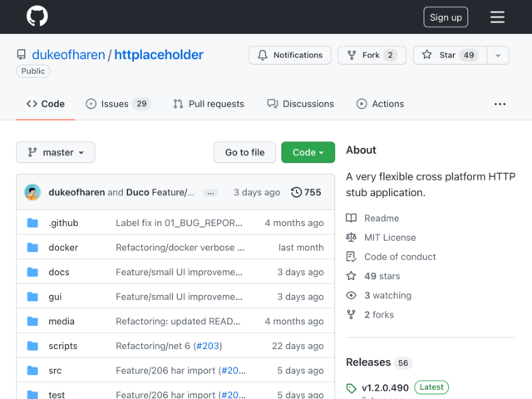Open pull request #203 link
Viewport: 532px width, 399px height.
point(208,346)
